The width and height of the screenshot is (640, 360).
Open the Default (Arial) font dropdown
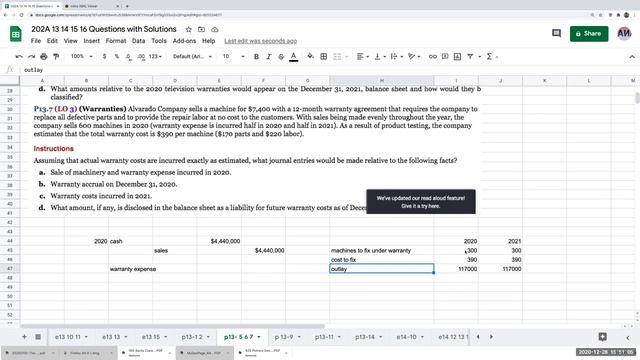tap(192, 56)
